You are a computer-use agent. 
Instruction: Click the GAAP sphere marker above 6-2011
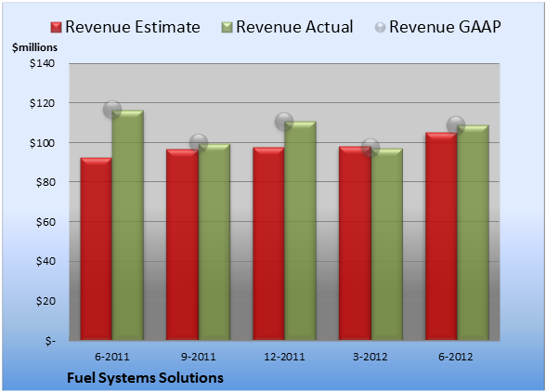point(112,110)
